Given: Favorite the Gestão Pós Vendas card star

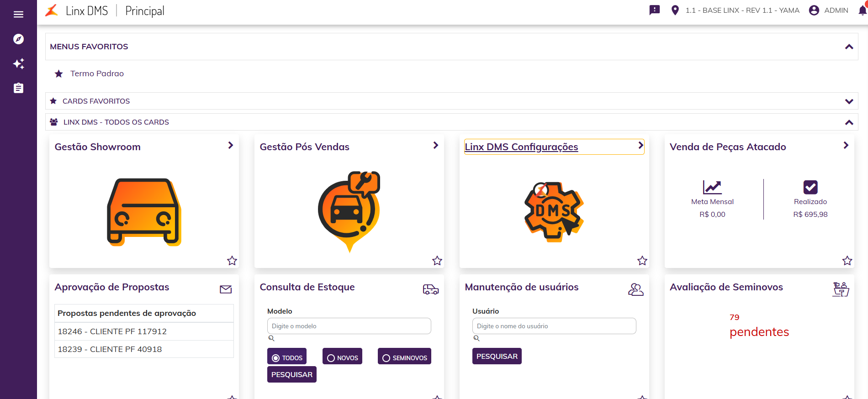Looking at the screenshot, I should coord(437,261).
